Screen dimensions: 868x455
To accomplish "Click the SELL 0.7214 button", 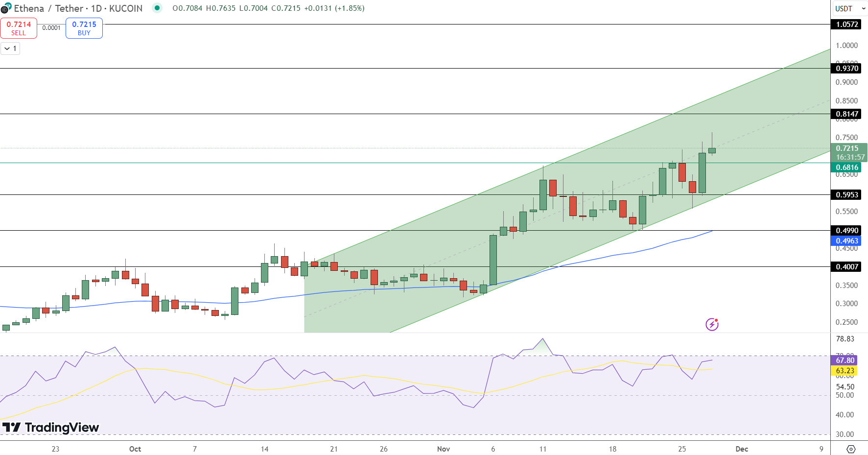I will point(19,28).
